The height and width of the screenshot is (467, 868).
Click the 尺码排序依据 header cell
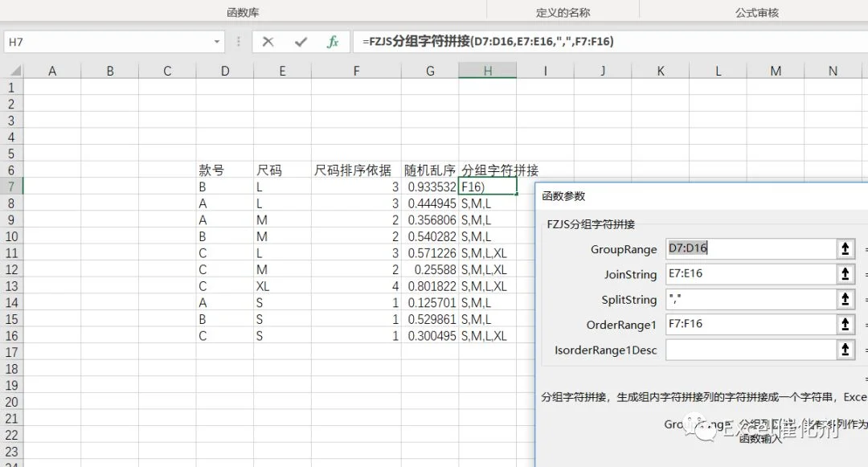click(357, 170)
